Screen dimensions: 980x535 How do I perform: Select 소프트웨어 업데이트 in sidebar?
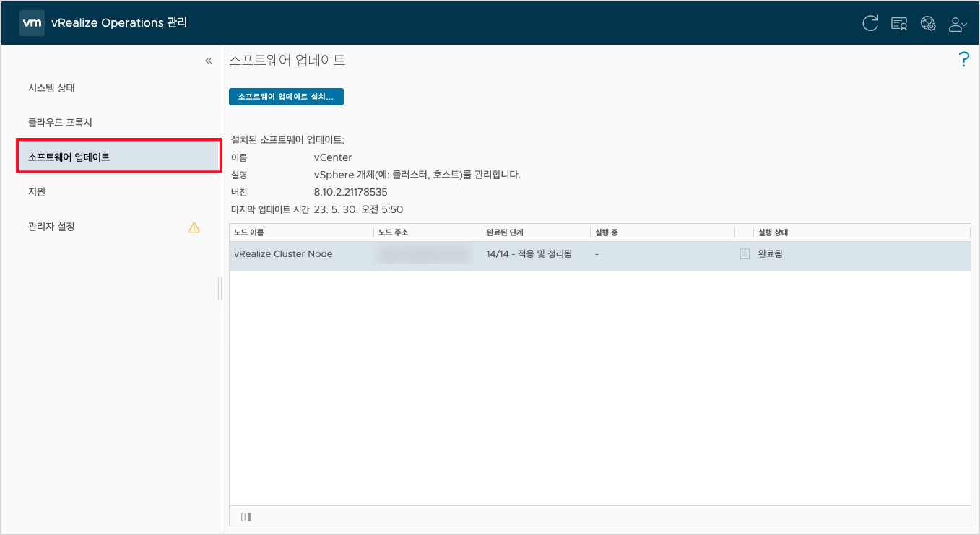tap(118, 157)
